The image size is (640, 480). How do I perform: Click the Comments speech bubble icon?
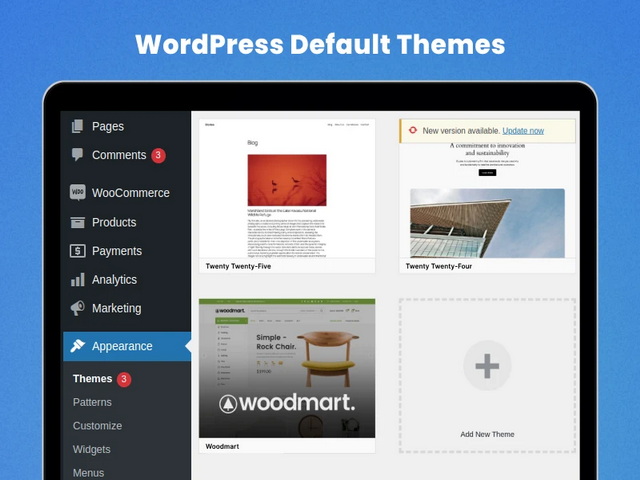[77, 155]
